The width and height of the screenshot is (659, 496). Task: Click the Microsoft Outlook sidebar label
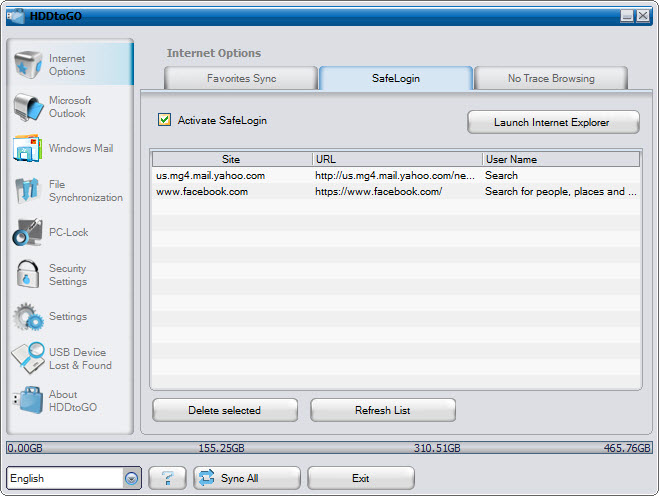(x=70, y=107)
